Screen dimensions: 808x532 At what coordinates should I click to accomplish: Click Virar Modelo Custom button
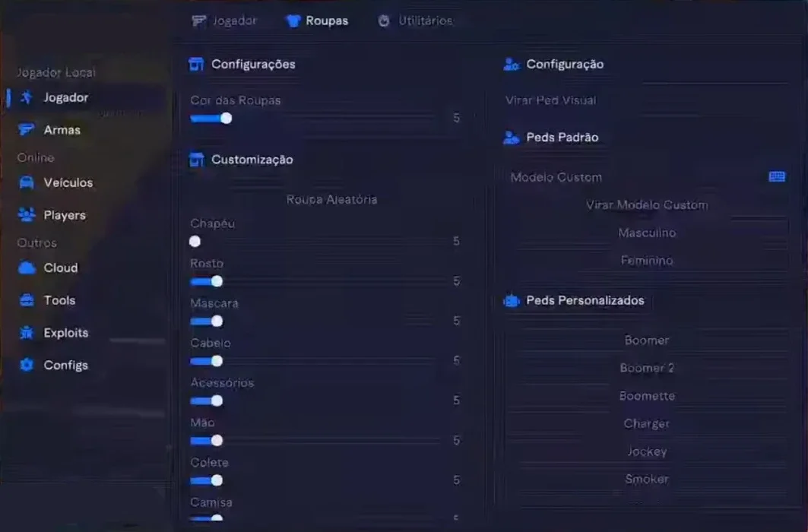(x=647, y=205)
